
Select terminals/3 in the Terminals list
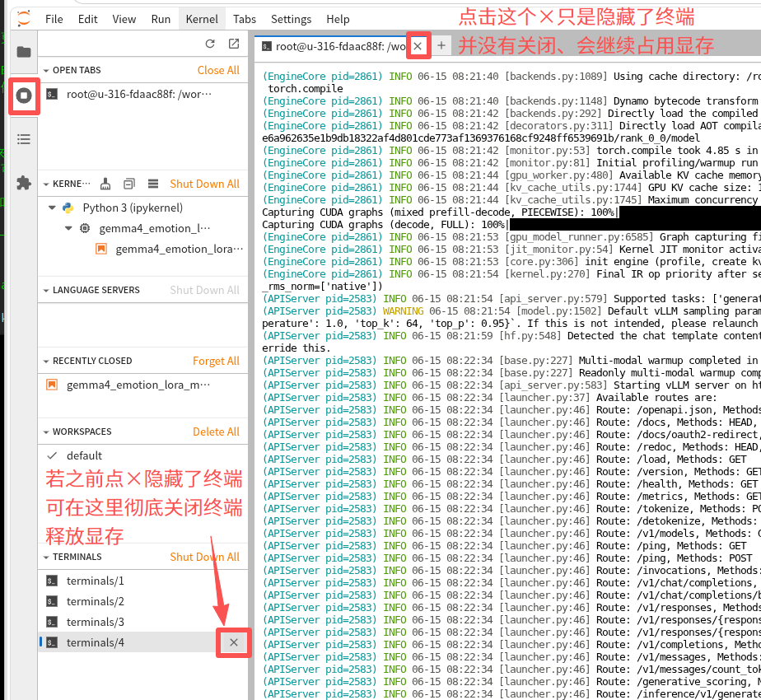tap(143, 622)
